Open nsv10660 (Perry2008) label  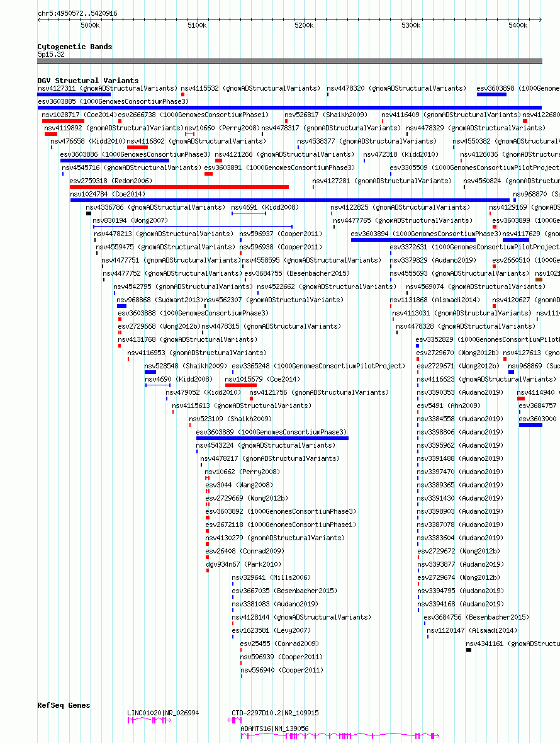[222, 128]
